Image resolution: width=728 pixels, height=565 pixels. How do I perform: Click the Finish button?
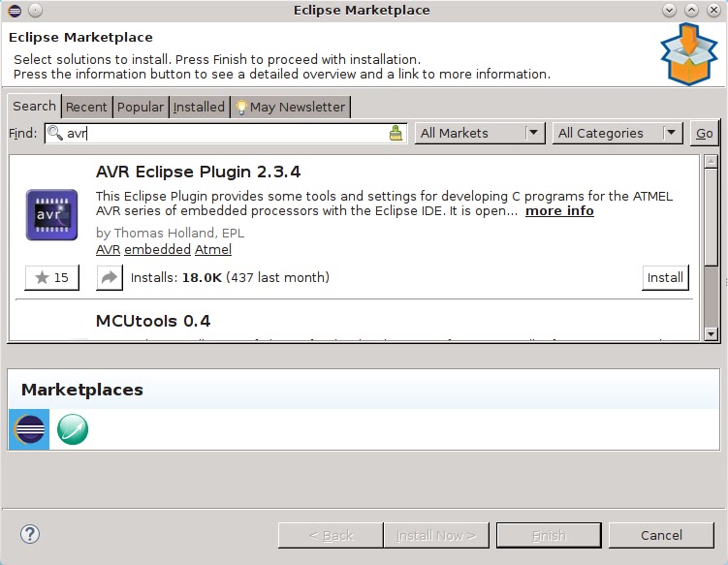(549, 535)
